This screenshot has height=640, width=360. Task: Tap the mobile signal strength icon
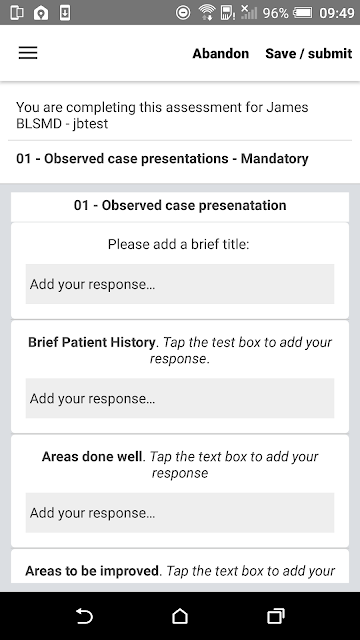click(x=249, y=12)
